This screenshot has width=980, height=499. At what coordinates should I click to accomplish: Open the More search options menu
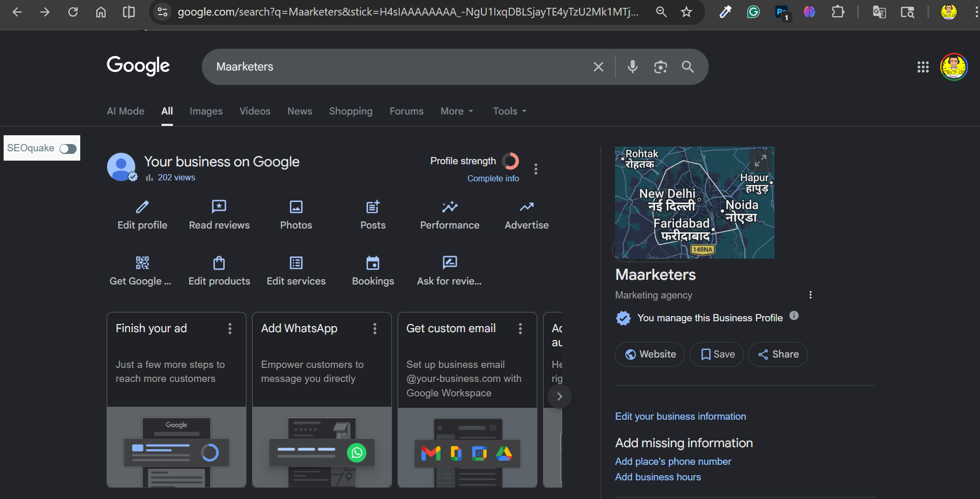coord(456,111)
